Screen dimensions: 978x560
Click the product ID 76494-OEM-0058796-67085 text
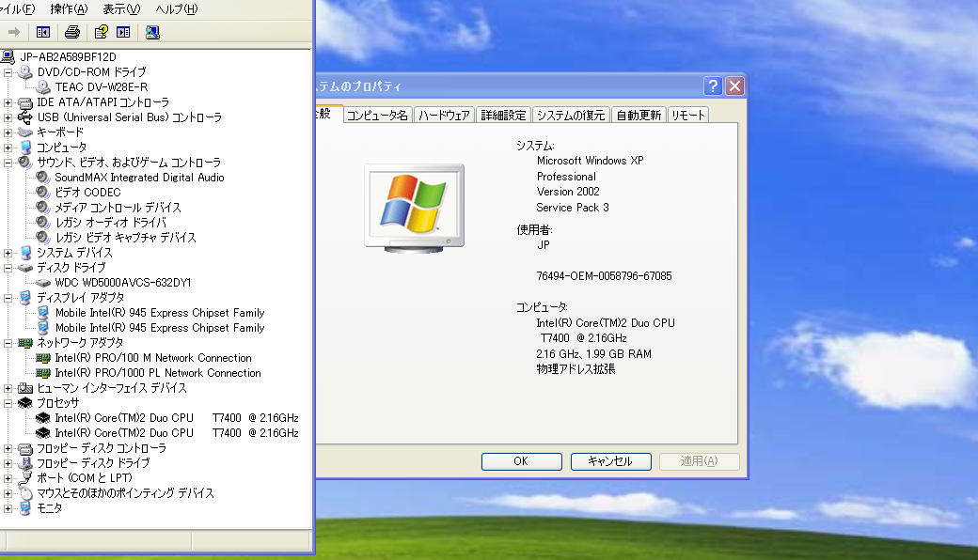604,276
